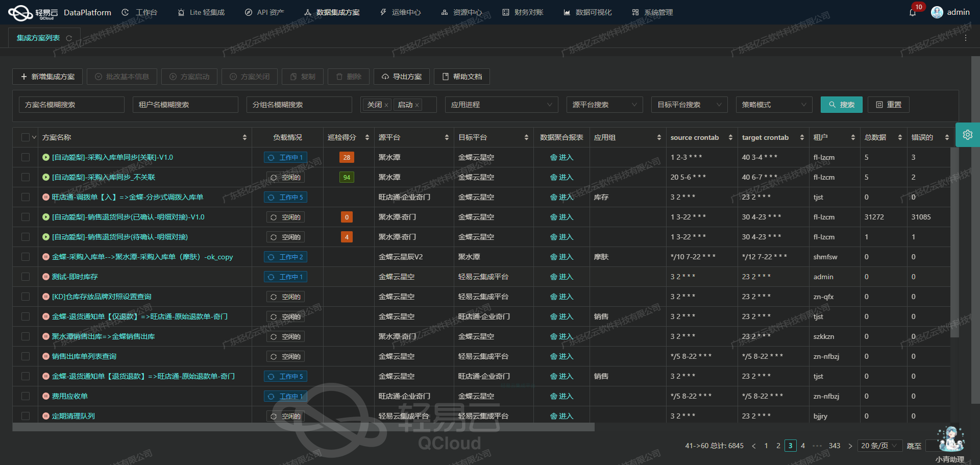This screenshot has width=980, height=465.
Task: Open the 20 条/页 page size dropdown
Action: tap(880, 446)
